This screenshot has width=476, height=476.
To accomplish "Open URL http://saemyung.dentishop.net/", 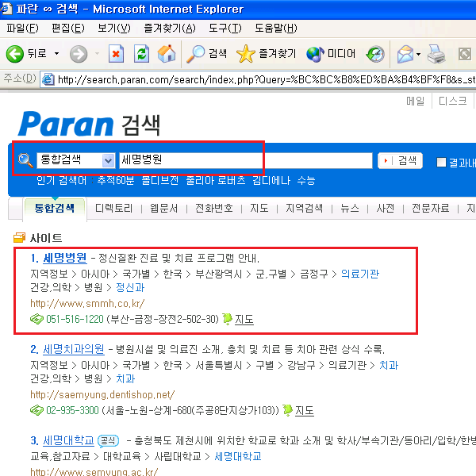I will (x=102, y=394).
